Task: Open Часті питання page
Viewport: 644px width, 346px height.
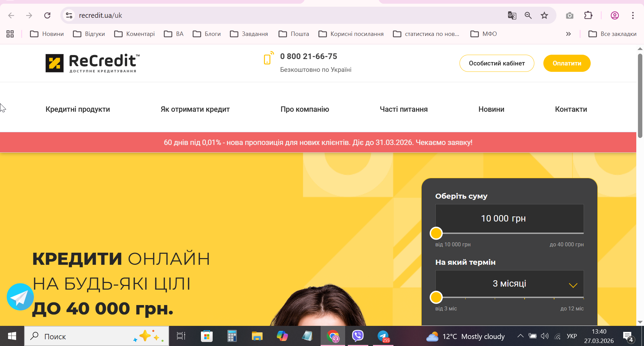Action: pyautogui.click(x=404, y=109)
